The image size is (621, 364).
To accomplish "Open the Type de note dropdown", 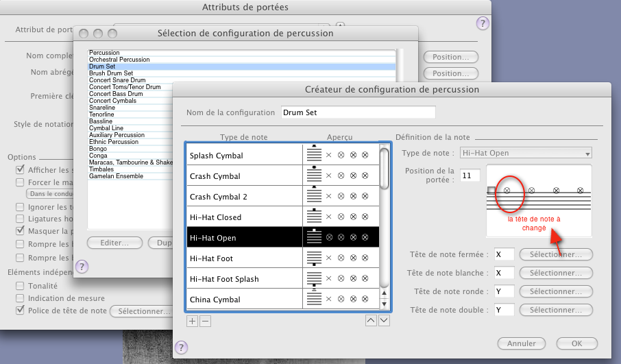I will click(x=525, y=153).
